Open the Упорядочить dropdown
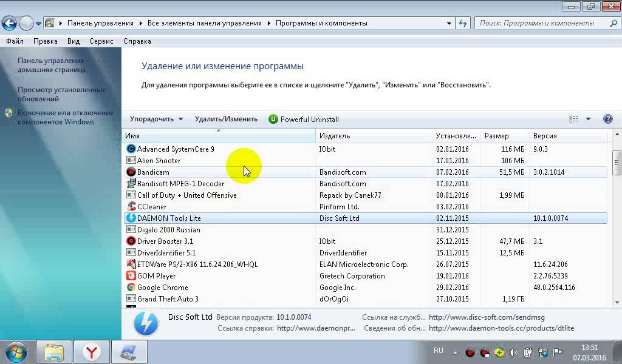 pos(156,120)
